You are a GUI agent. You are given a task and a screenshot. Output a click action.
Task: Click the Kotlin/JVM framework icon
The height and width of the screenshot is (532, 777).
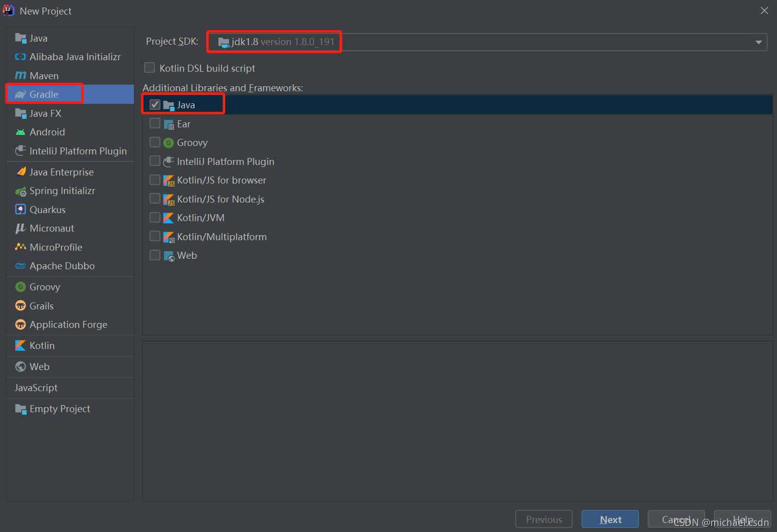(x=169, y=218)
